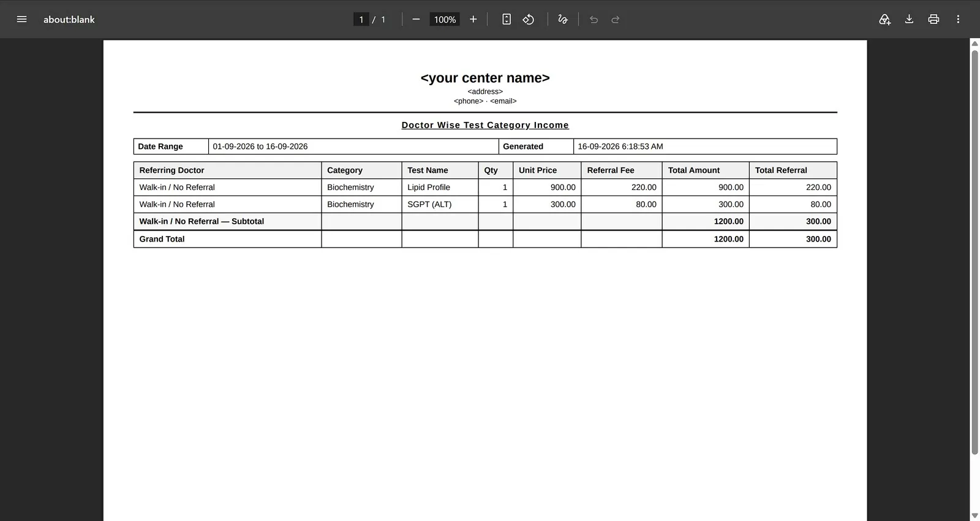Select the referral fee '220.00' for Lipid Profile
Image resolution: width=980 pixels, height=521 pixels.
pos(644,188)
